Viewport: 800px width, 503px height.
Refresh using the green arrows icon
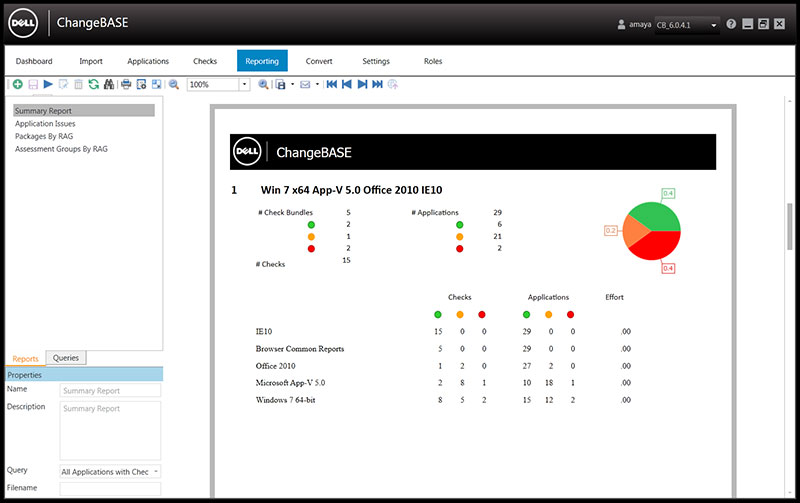click(x=93, y=84)
